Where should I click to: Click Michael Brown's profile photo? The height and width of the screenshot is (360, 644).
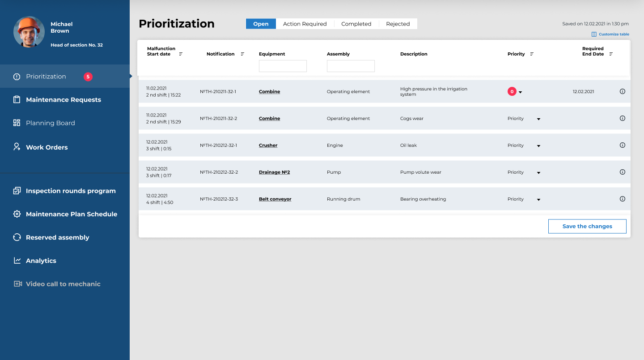[29, 32]
